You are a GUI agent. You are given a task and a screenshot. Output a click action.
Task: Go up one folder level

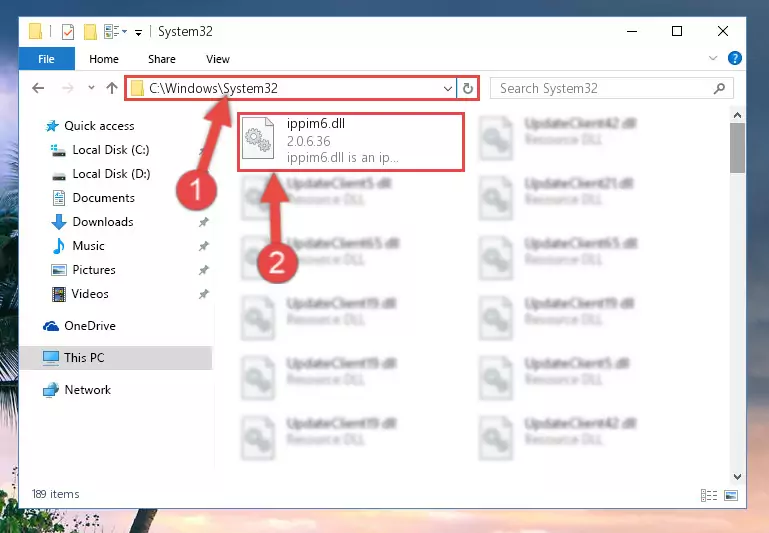point(112,88)
